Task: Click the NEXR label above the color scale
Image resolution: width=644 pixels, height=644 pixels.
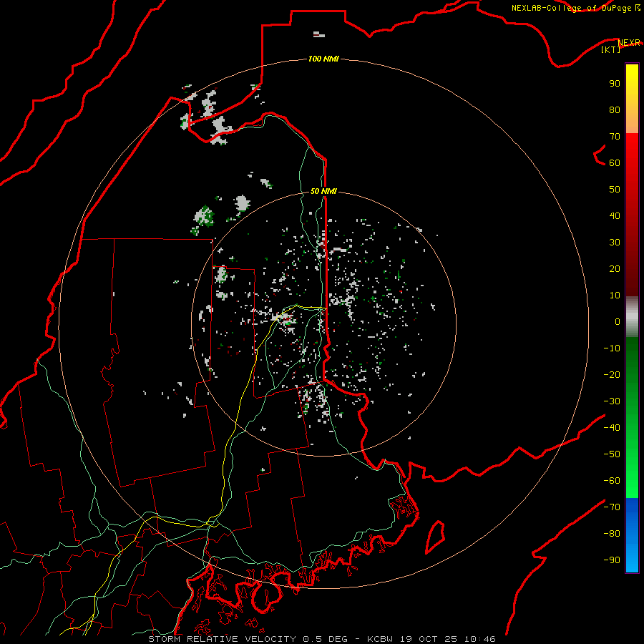Action: tap(629, 43)
